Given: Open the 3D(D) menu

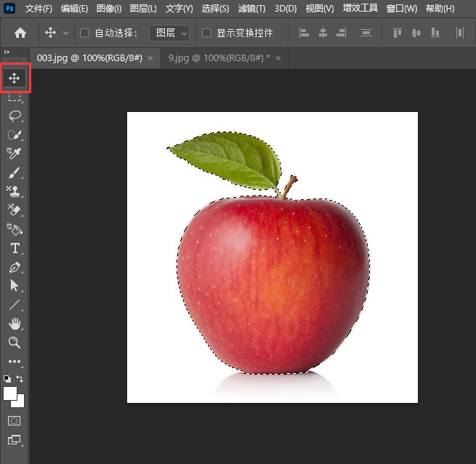Looking at the screenshot, I should pos(286,9).
